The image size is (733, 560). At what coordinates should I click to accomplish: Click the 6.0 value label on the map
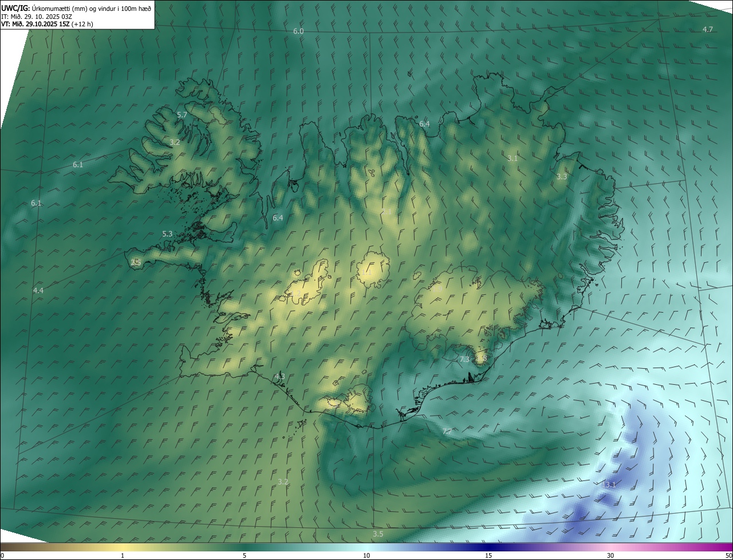pyautogui.click(x=298, y=31)
